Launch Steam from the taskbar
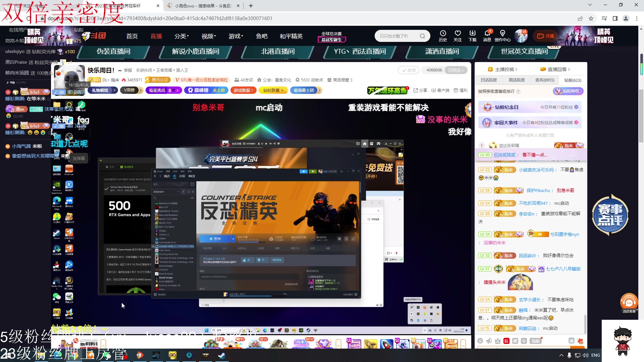Screen dimensions: 644x362 (221, 355)
